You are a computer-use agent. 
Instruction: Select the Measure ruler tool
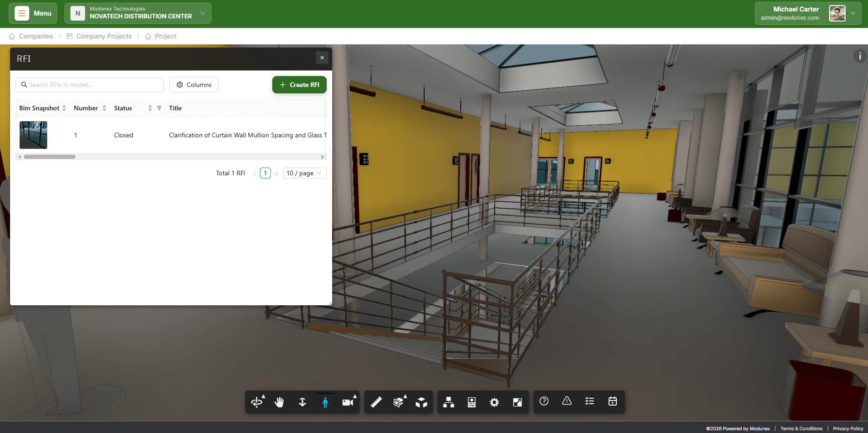(376, 402)
